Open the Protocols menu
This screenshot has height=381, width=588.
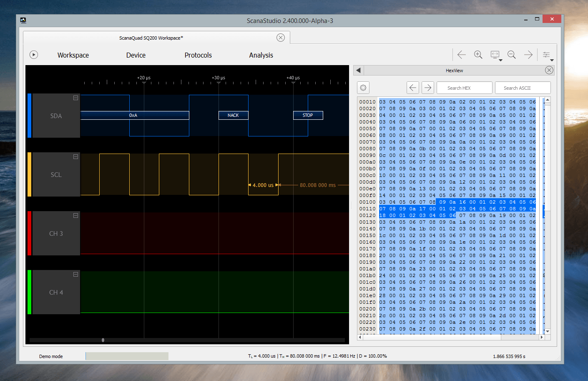198,55
